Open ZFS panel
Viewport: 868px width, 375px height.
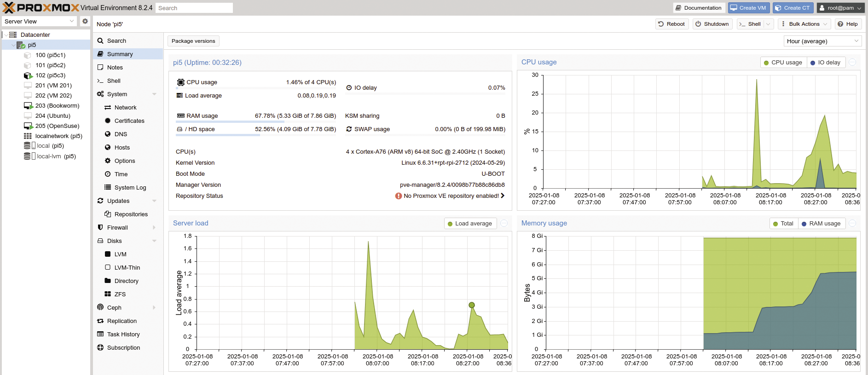coord(128,294)
